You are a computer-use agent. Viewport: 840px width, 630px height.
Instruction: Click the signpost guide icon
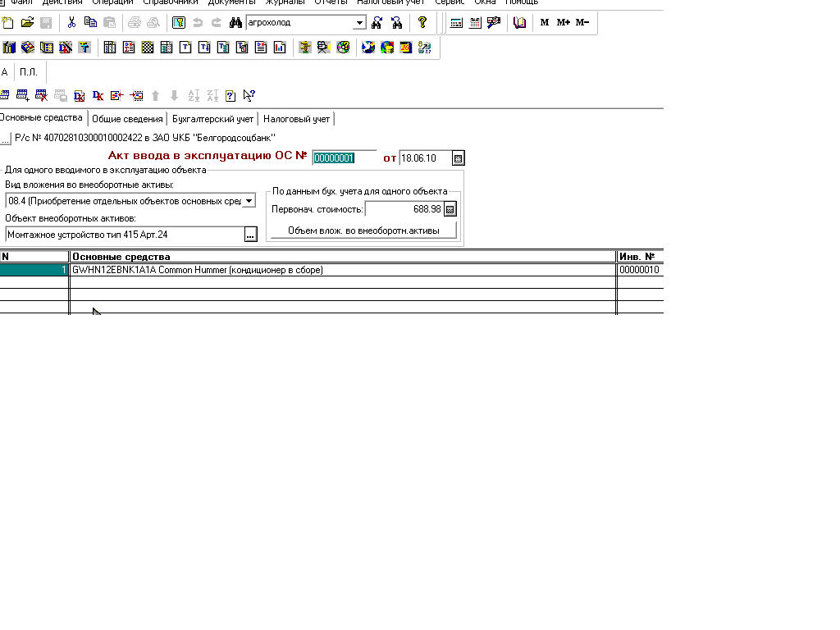click(x=305, y=48)
